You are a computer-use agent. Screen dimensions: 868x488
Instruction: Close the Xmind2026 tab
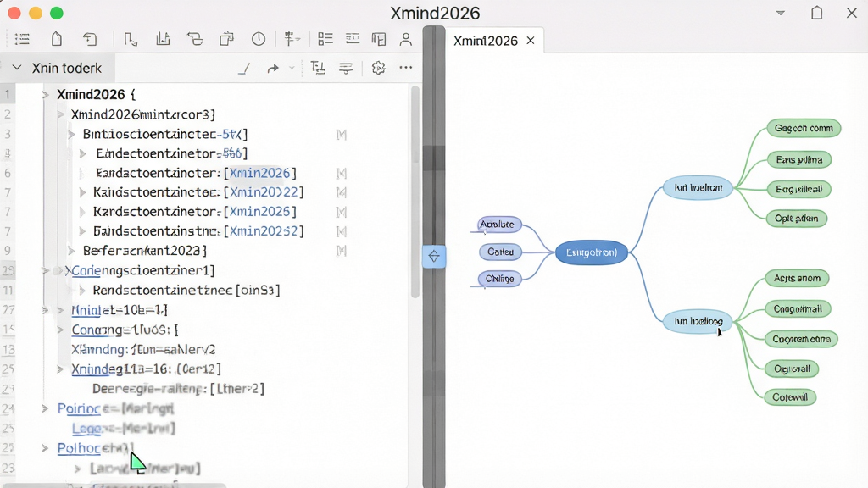531,41
